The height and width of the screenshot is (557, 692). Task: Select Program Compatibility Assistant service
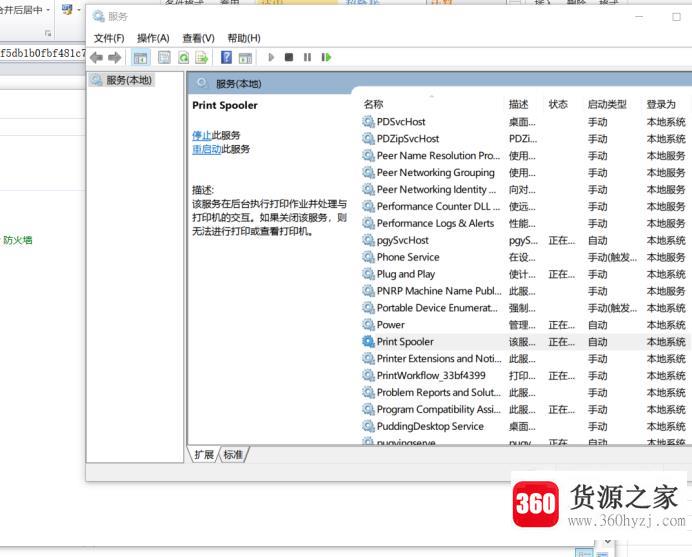click(525, 410)
